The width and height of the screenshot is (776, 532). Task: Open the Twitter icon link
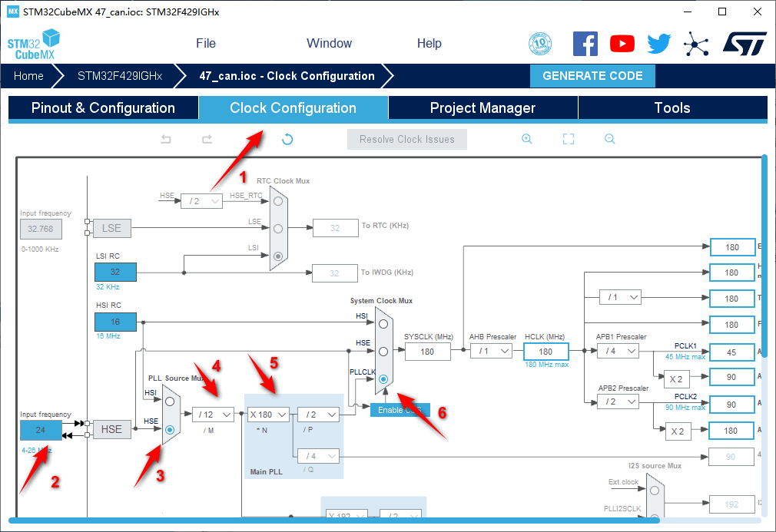coord(658,44)
